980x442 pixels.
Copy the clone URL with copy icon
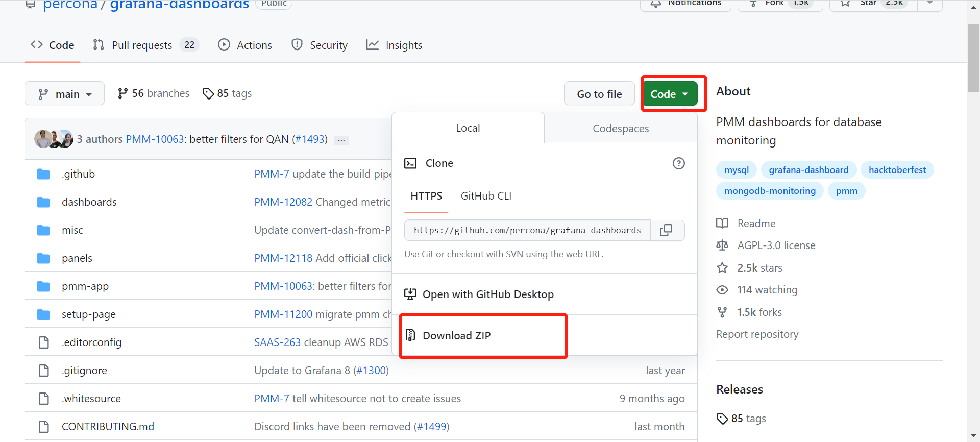(x=666, y=230)
